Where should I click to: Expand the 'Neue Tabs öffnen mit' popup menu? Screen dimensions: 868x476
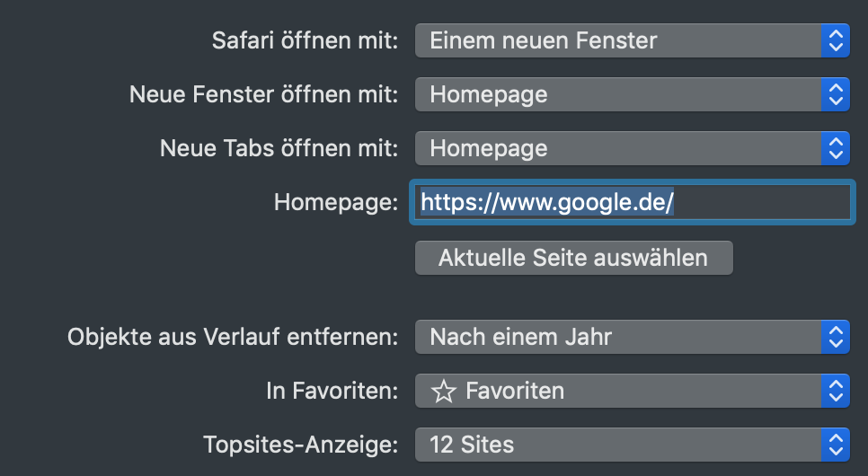click(x=618, y=147)
